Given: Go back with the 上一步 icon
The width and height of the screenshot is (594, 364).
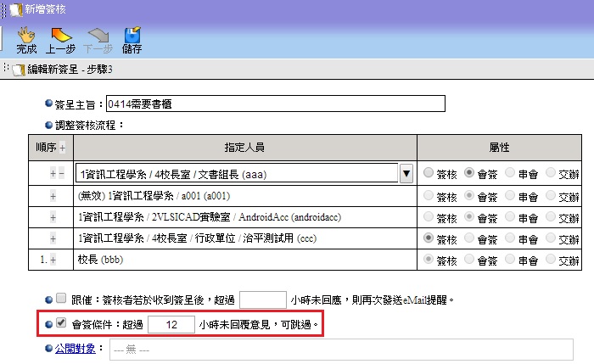Looking at the screenshot, I should click(61, 40).
